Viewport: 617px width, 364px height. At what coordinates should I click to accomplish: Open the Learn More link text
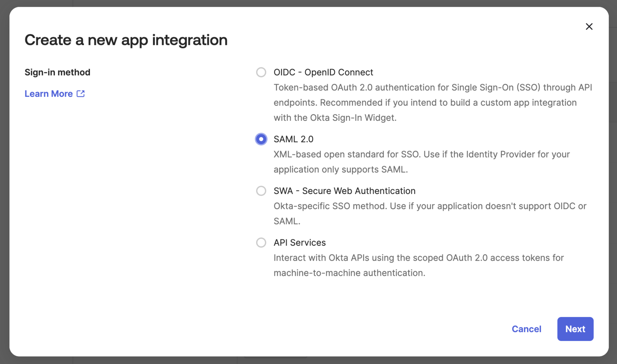coord(49,94)
